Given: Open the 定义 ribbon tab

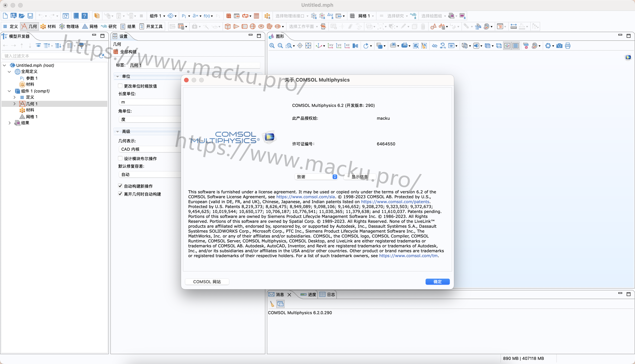Looking at the screenshot, I should pyautogui.click(x=11, y=26).
